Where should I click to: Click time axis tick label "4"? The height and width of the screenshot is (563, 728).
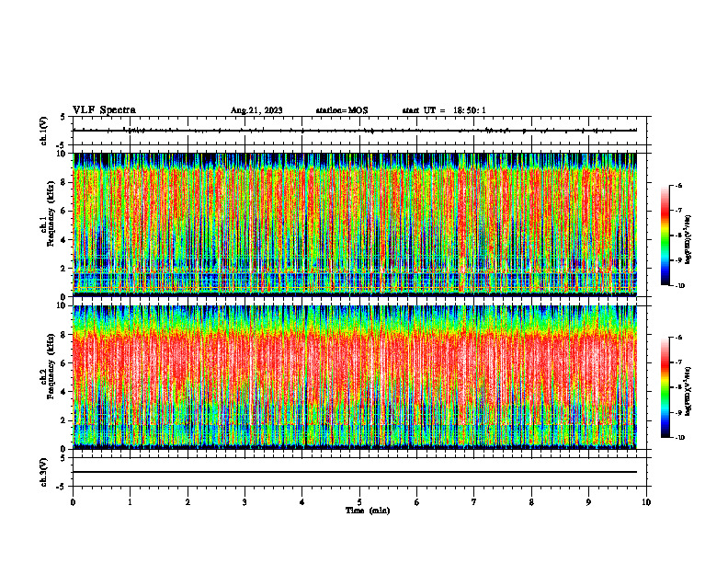point(302,502)
